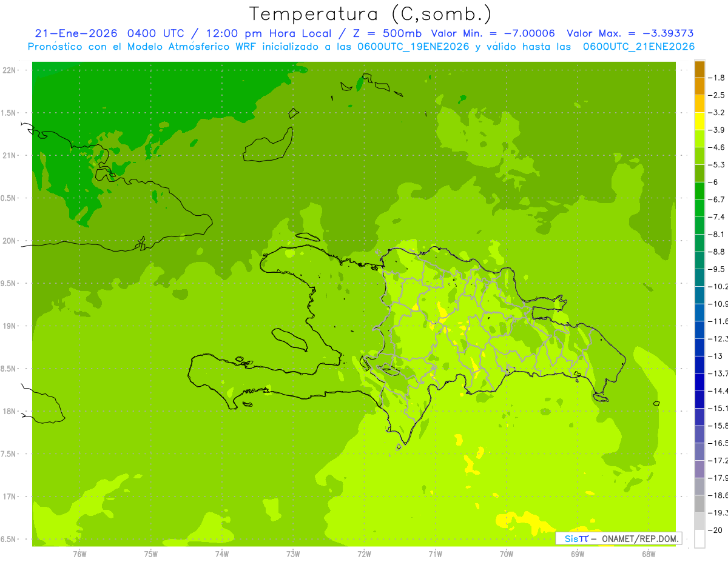Click the '22N' latitude label
728x562 pixels.
tap(9, 70)
